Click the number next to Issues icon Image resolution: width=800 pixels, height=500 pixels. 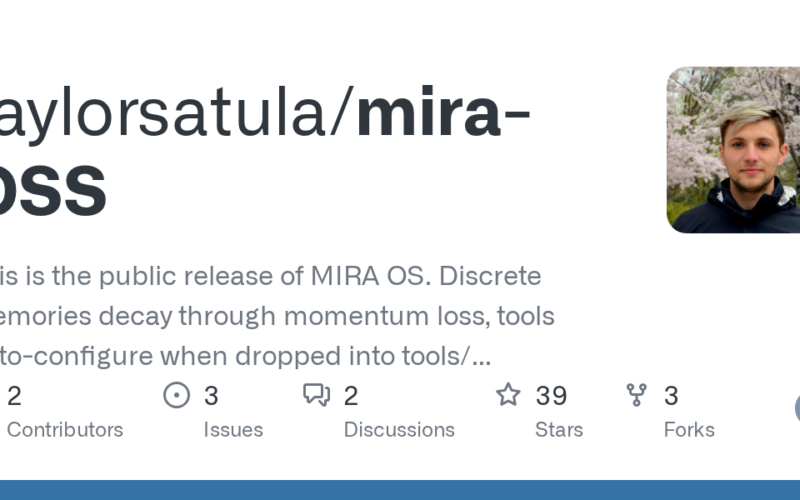click(211, 396)
